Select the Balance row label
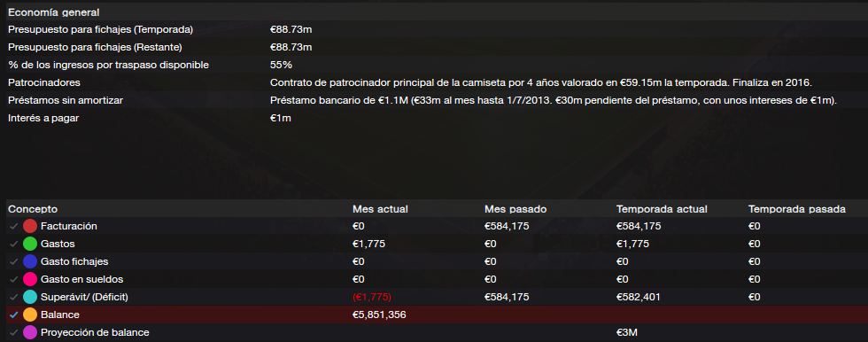868x342 pixels. pyautogui.click(x=60, y=315)
